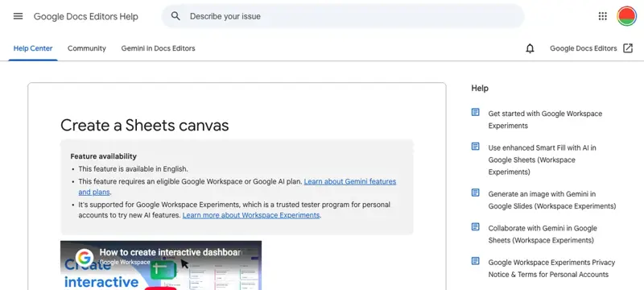
Task: Click the notifications bell icon
Action: [x=530, y=48]
